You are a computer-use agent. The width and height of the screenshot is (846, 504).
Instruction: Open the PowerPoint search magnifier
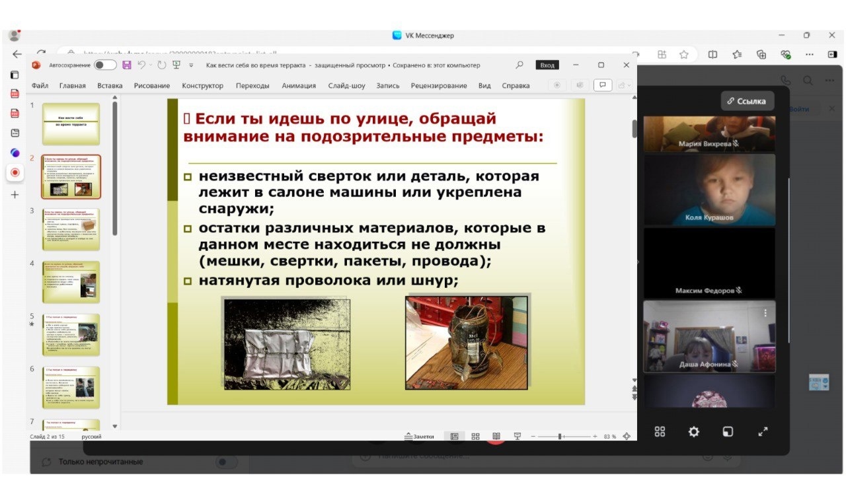(x=519, y=65)
